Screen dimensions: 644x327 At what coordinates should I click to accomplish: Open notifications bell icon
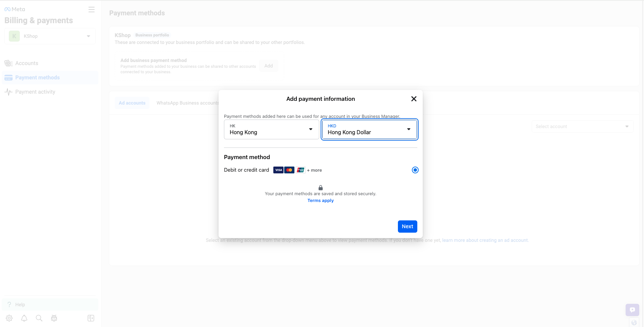point(24,318)
